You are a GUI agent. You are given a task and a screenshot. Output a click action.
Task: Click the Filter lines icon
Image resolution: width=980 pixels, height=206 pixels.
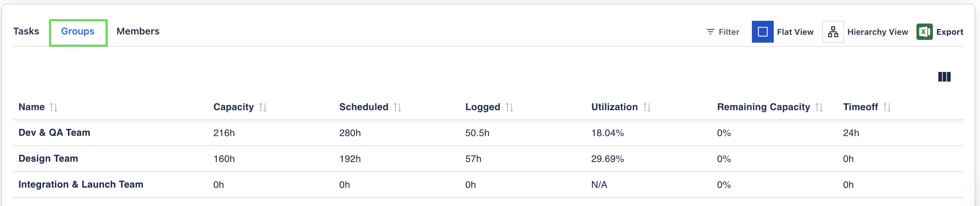point(710,31)
